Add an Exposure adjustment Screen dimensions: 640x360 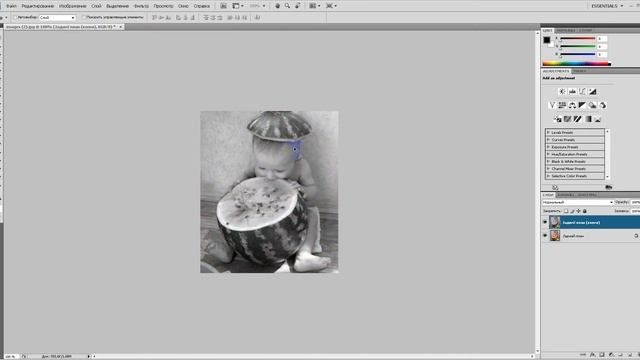pos(593,91)
